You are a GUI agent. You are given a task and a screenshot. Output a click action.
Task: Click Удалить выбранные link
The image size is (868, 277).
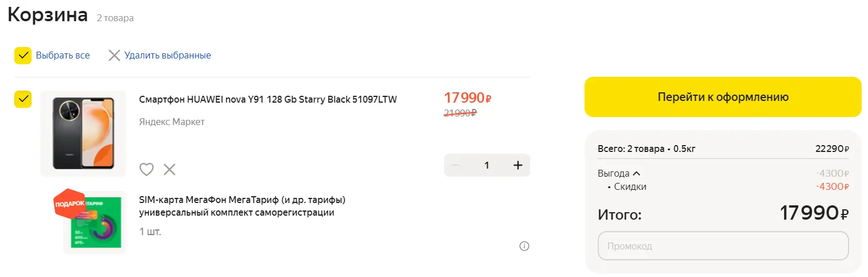pos(168,56)
